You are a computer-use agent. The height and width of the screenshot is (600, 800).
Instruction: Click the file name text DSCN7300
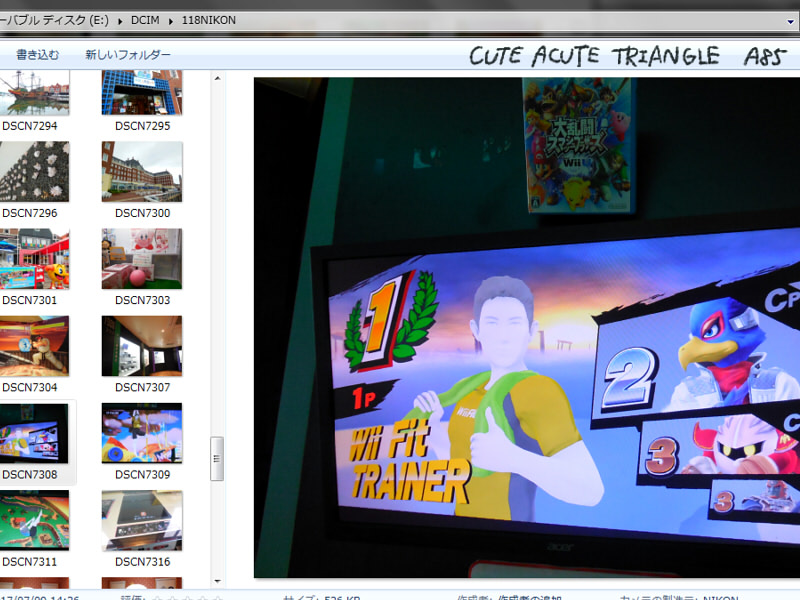click(x=142, y=213)
